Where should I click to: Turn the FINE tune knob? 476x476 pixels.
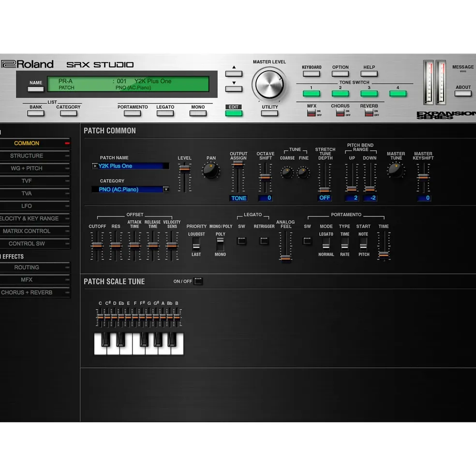[x=303, y=173]
